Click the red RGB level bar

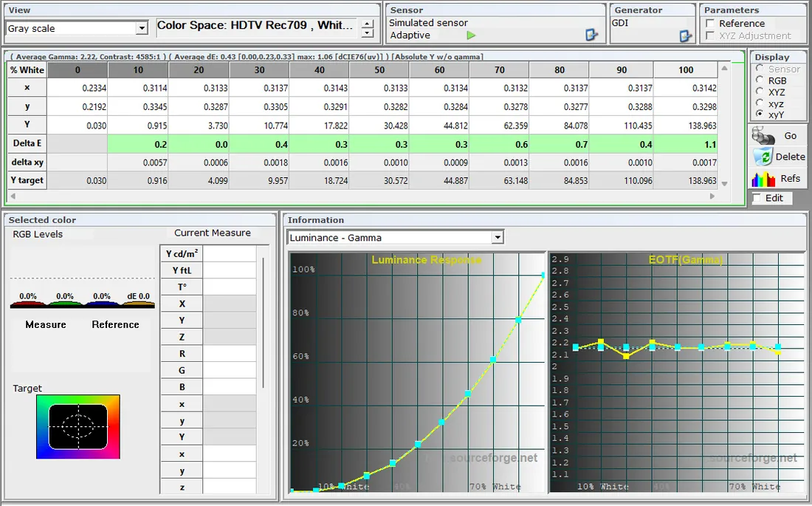[28, 305]
